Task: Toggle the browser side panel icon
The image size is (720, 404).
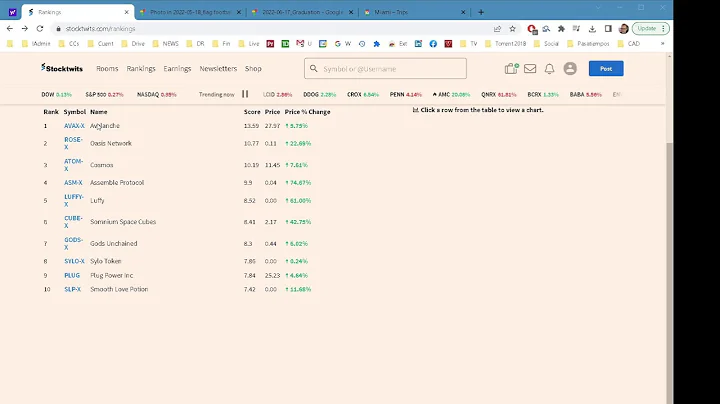Action: click(x=608, y=29)
